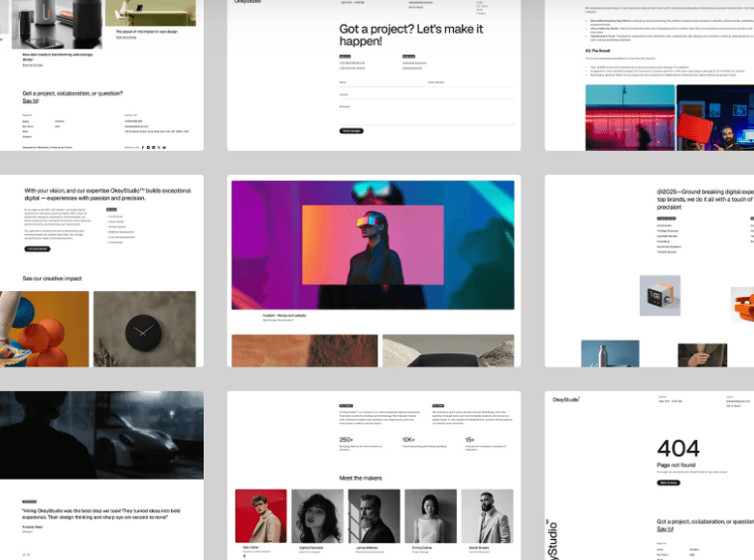Image resolution: width=754 pixels, height=560 pixels.
Task: Click Say hi! link under the blog articles
Action: tap(30, 101)
